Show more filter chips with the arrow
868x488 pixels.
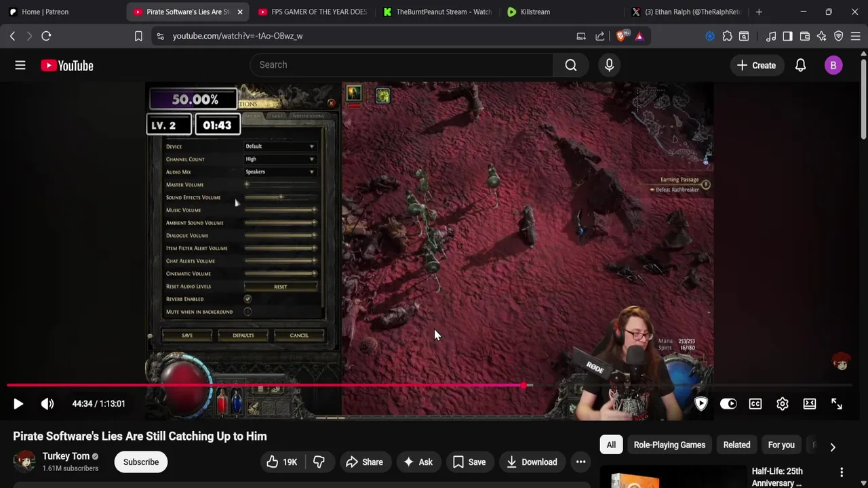click(833, 447)
